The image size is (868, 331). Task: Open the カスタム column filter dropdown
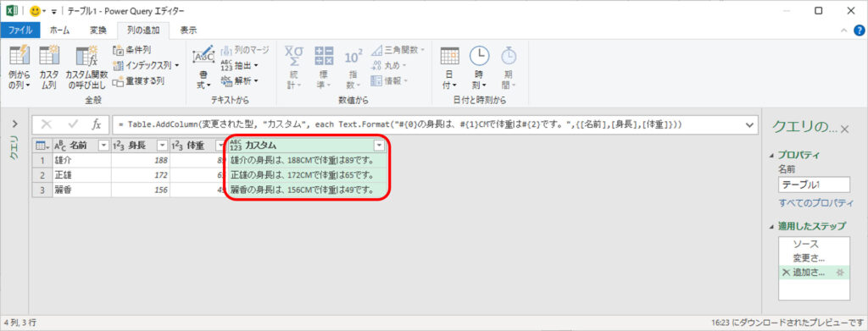click(379, 146)
